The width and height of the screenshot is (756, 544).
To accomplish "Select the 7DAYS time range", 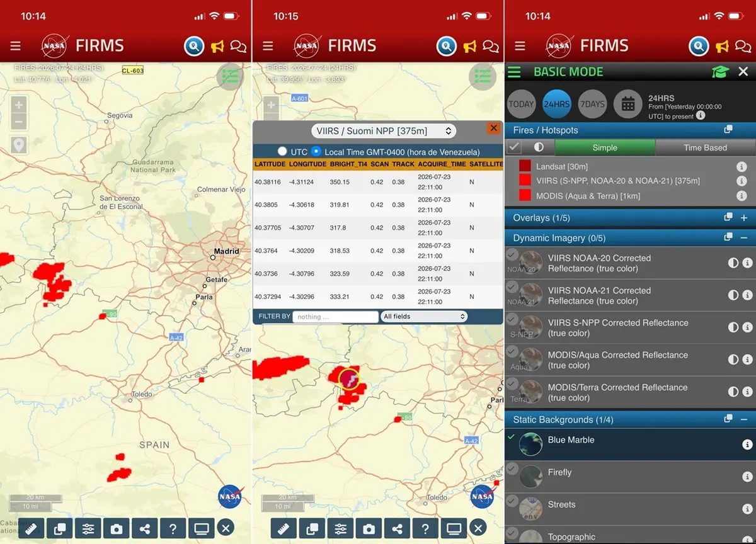I will tap(592, 104).
